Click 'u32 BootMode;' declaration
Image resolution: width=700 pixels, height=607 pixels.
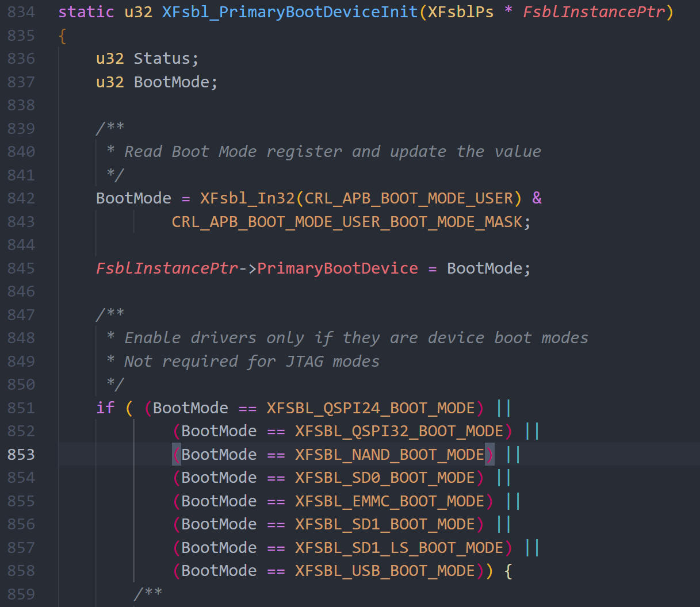click(157, 82)
